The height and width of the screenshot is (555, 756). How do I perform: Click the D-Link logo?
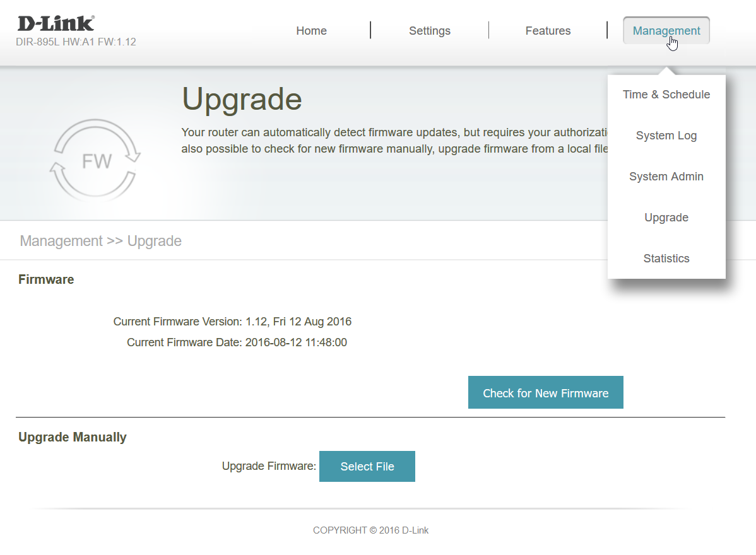coord(56,24)
